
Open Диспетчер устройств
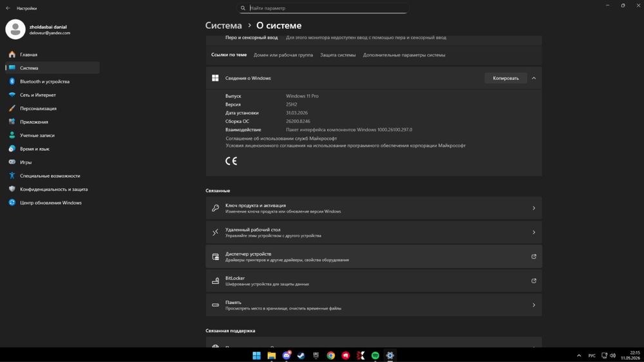[x=374, y=256]
